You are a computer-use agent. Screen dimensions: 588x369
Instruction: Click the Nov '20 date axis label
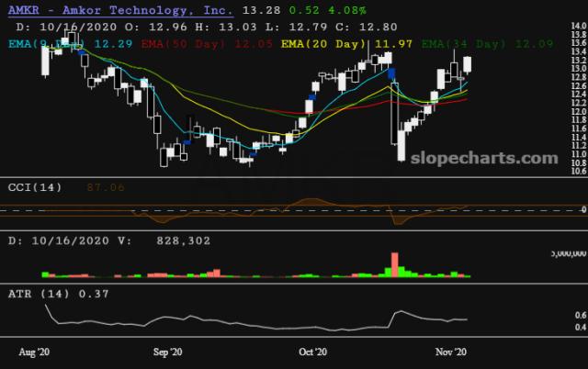click(451, 352)
